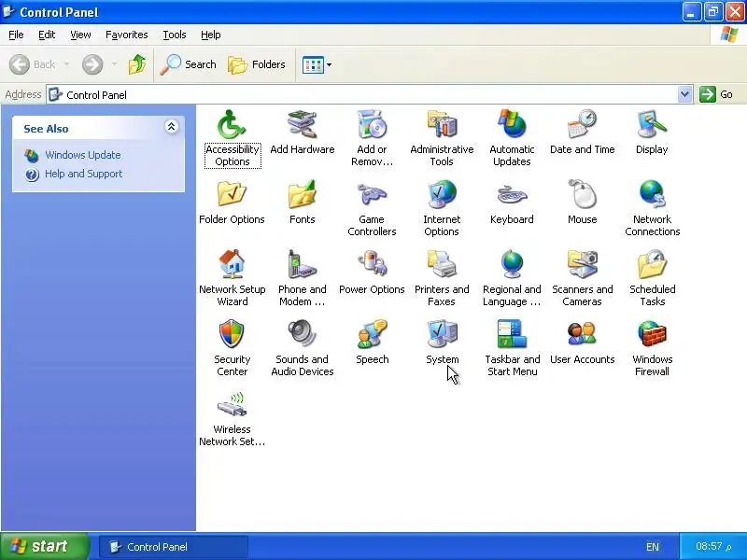Go up one folder level

(137, 64)
